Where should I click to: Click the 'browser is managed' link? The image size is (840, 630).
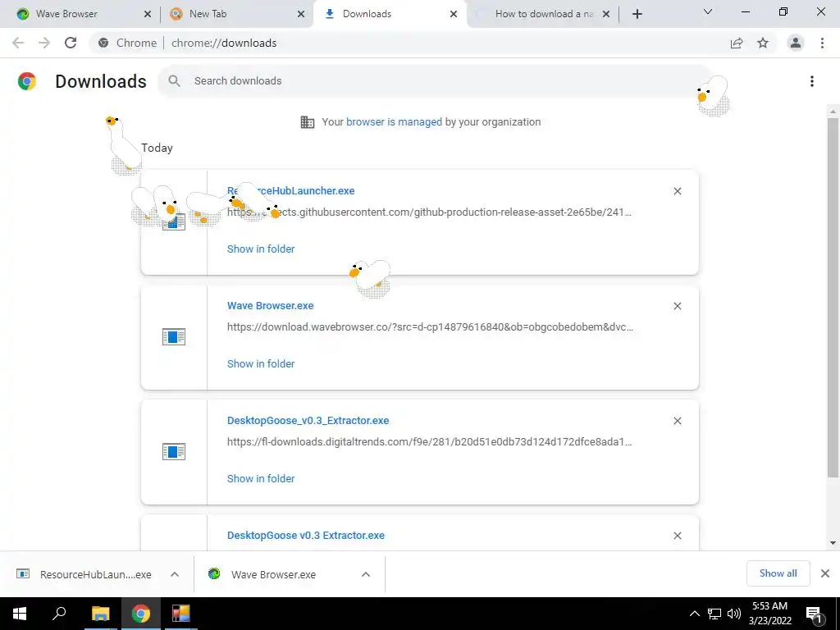tap(395, 121)
